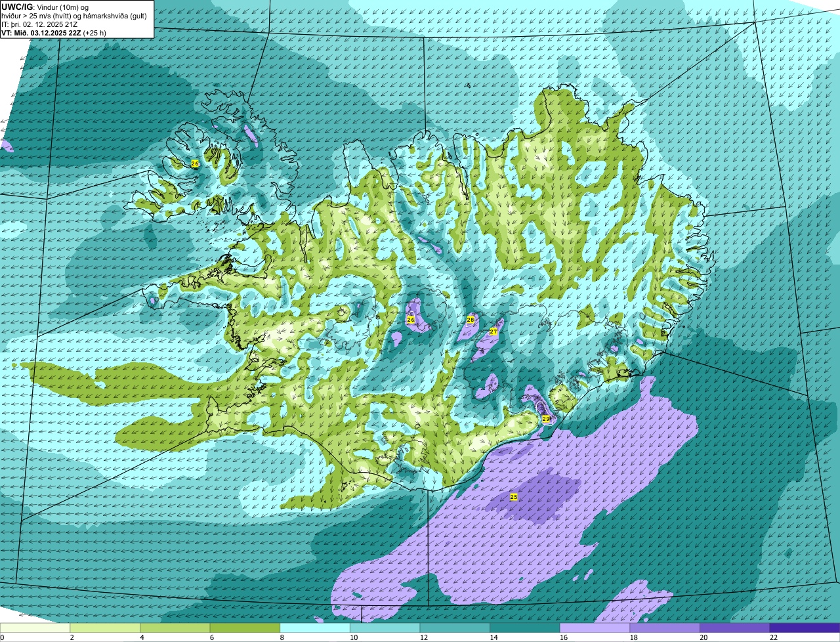This screenshot has height=642, width=840.
Task: Click the 'IT: þri. 02. 12. 2025 21Z' line
Action: coord(39,24)
